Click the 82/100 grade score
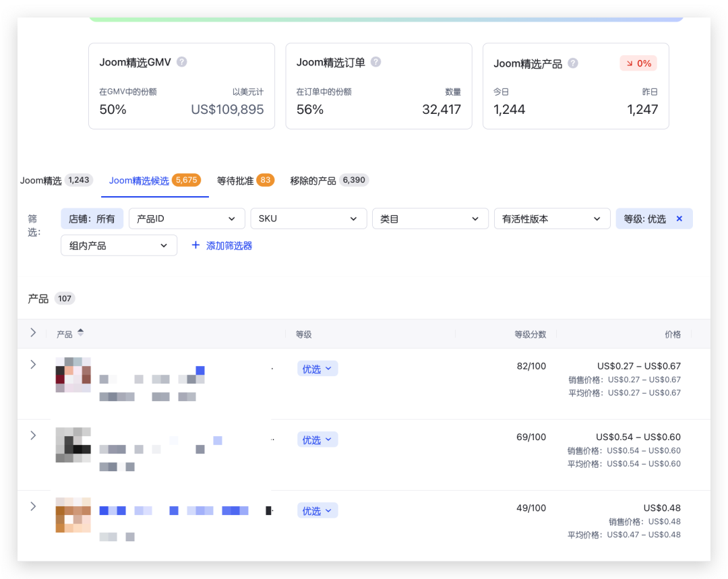The height and width of the screenshot is (579, 728). (531, 366)
